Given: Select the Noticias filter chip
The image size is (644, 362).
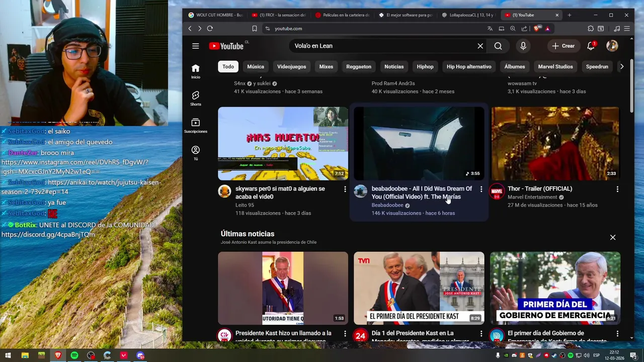Looking at the screenshot, I should point(394,66).
